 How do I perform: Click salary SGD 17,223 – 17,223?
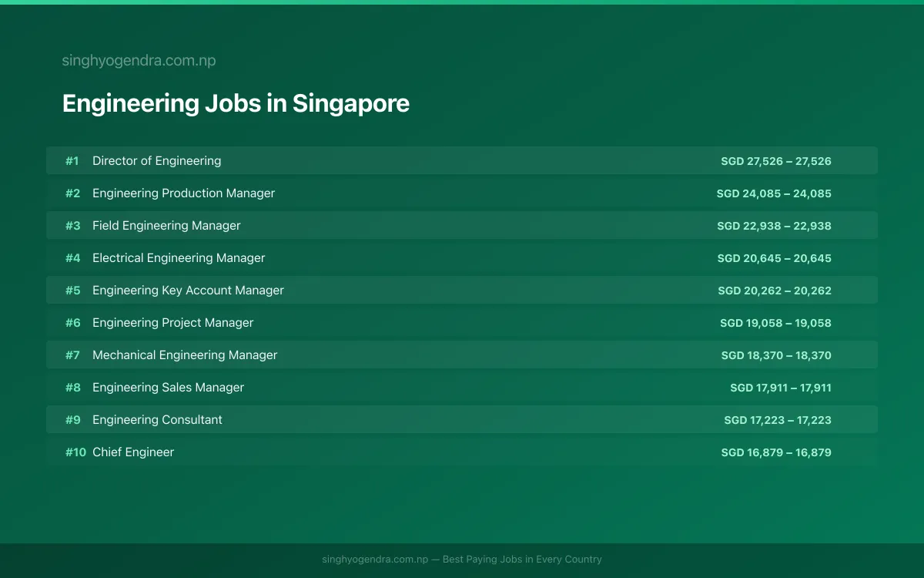(x=778, y=420)
